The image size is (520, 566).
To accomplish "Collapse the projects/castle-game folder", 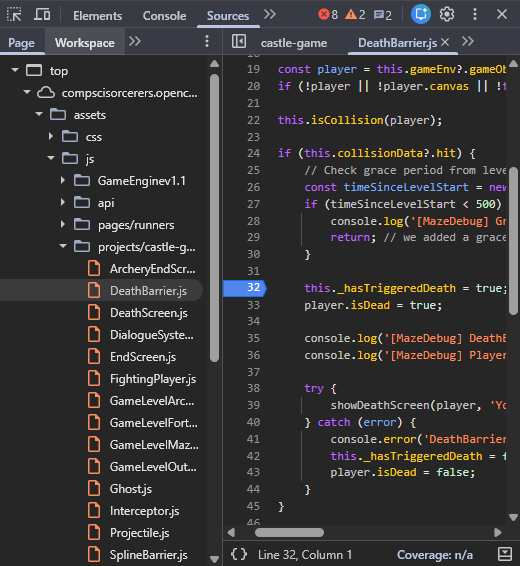I will point(63,246).
